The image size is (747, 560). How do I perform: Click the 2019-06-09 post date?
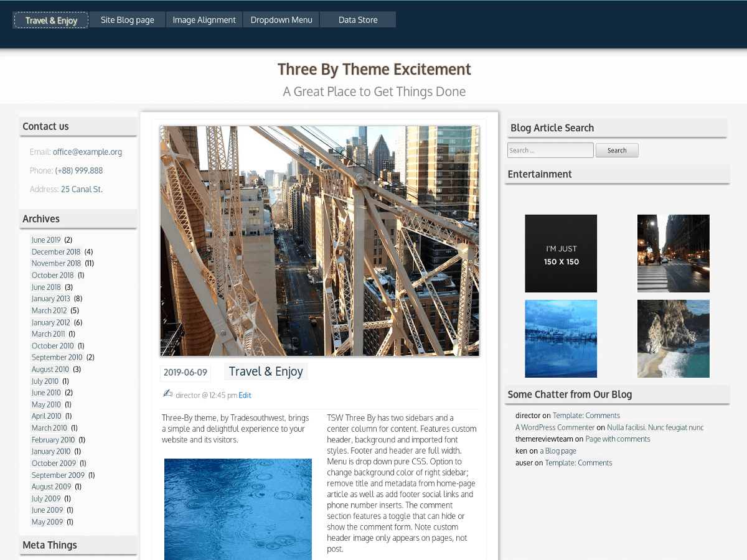coord(186,373)
